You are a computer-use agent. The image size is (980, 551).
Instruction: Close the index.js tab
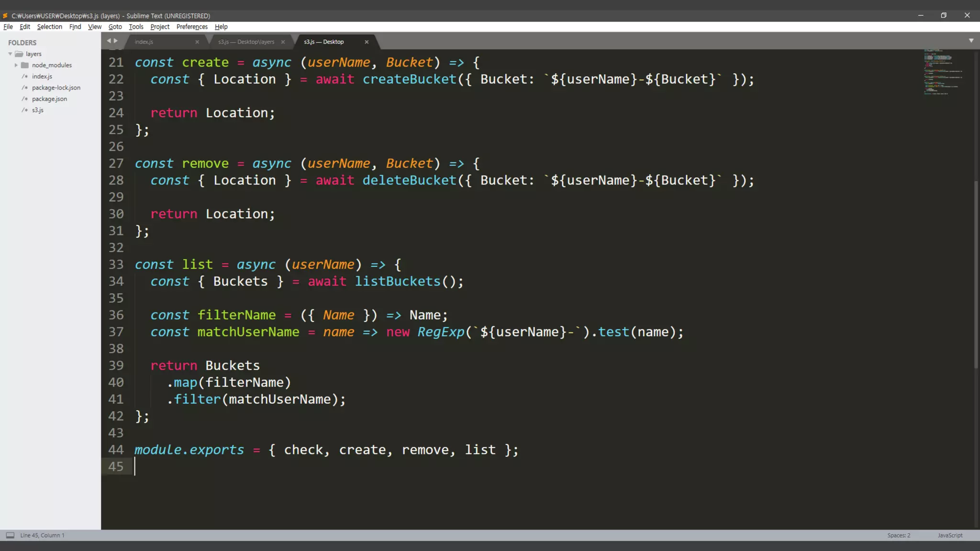coord(197,42)
